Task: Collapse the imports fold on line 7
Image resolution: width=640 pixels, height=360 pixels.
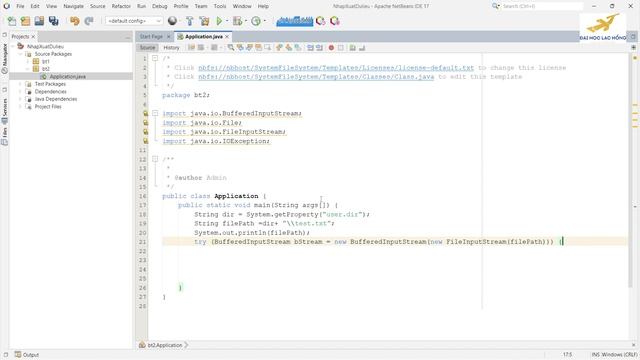Action: [x=155, y=113]
